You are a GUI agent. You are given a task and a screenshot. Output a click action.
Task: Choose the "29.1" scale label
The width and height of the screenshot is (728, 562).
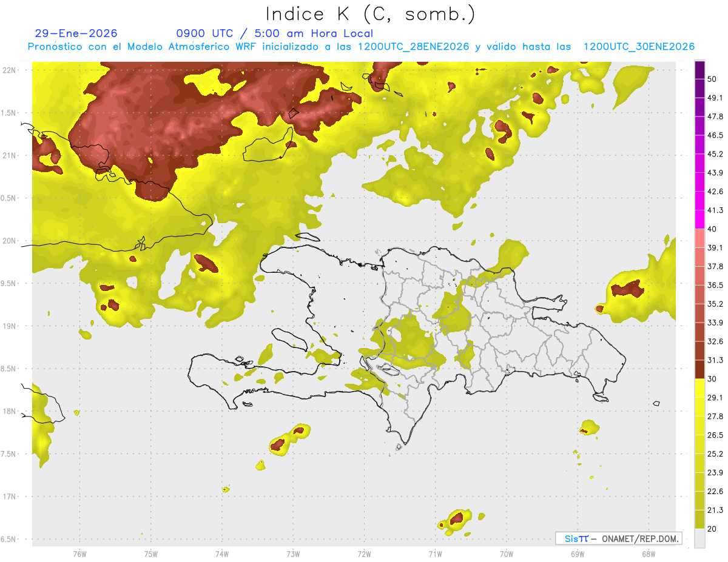click(x=715, y=398)
